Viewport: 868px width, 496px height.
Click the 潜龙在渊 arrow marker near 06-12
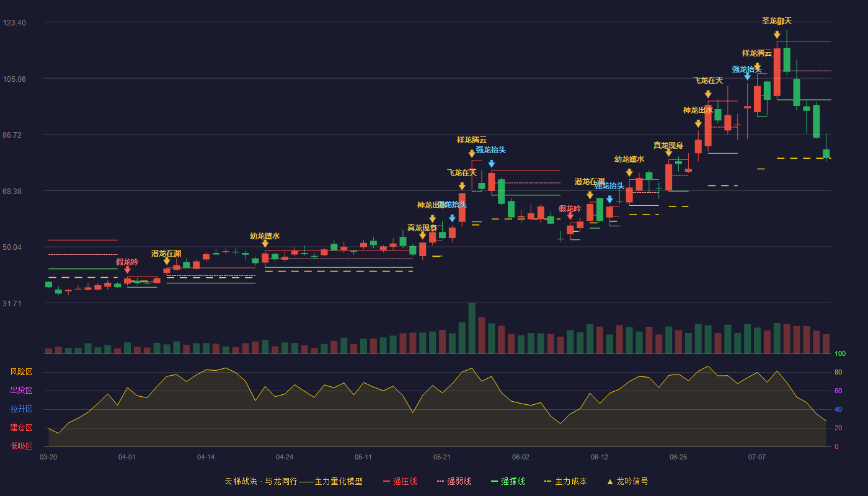(590, 195)
